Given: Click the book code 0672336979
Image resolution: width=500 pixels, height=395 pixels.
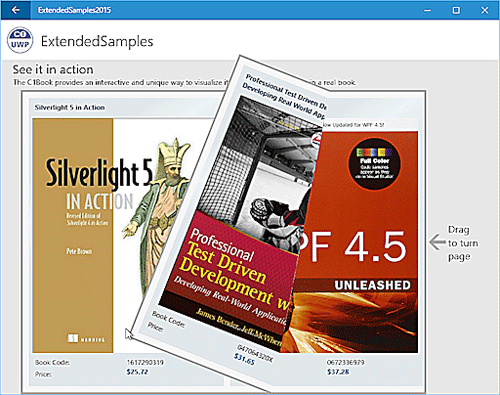Looking at the screenshot, I should coord(346,362).
